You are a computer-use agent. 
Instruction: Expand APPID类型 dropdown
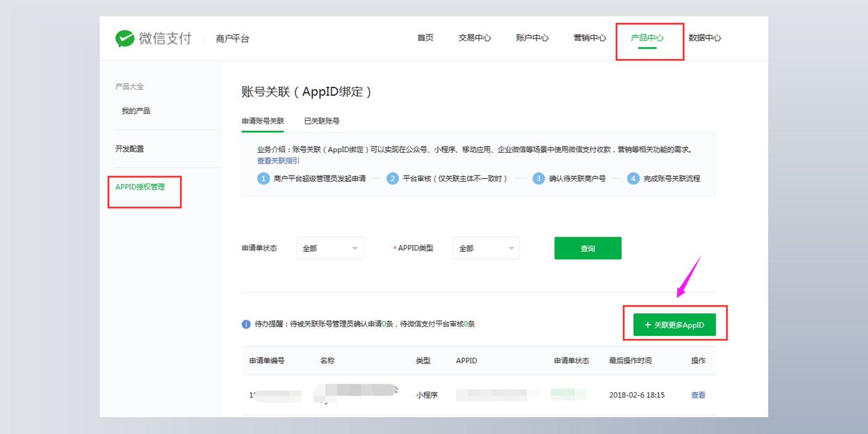[487, 248]
